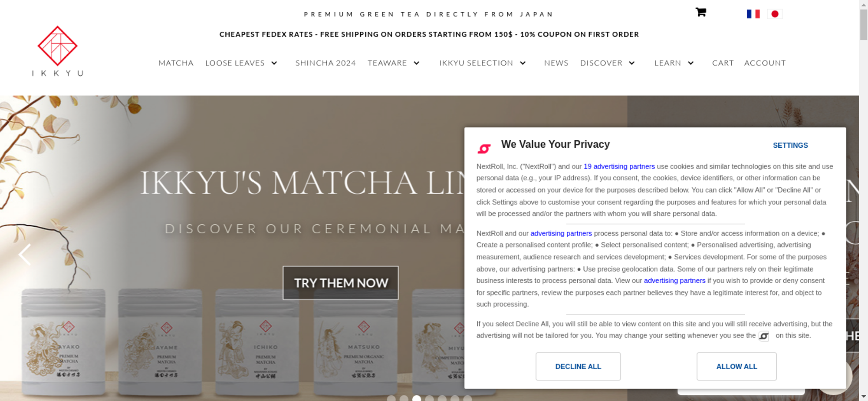Click the page vertical scrollbar thumb
Image resolution: width=868 pixels, height=401 pixels.
(863, 25)
